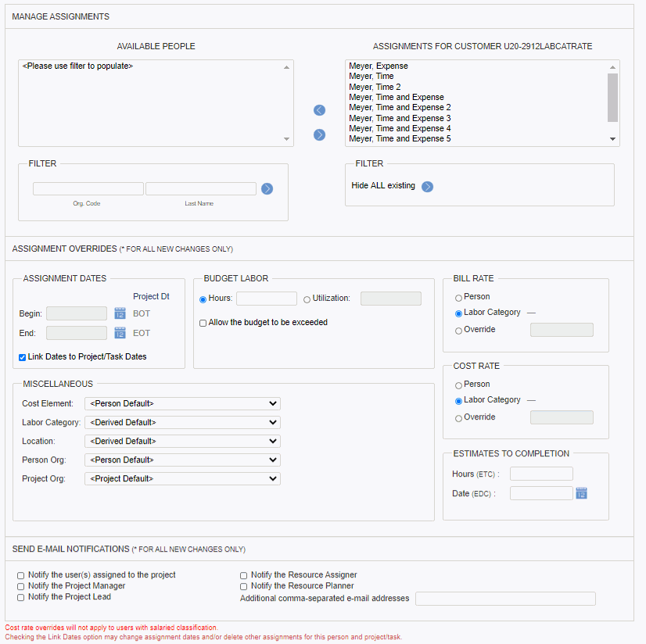Click the additional e-mail addresses field
The image size is (646, 644).
(x=505, y=599)
